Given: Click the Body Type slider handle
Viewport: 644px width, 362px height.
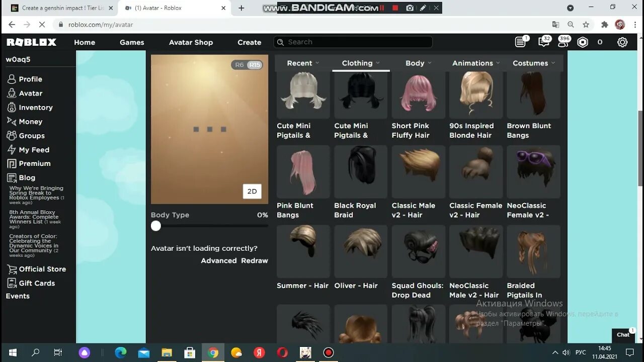Looking at the screenshot, I should (x=156, y=226).
